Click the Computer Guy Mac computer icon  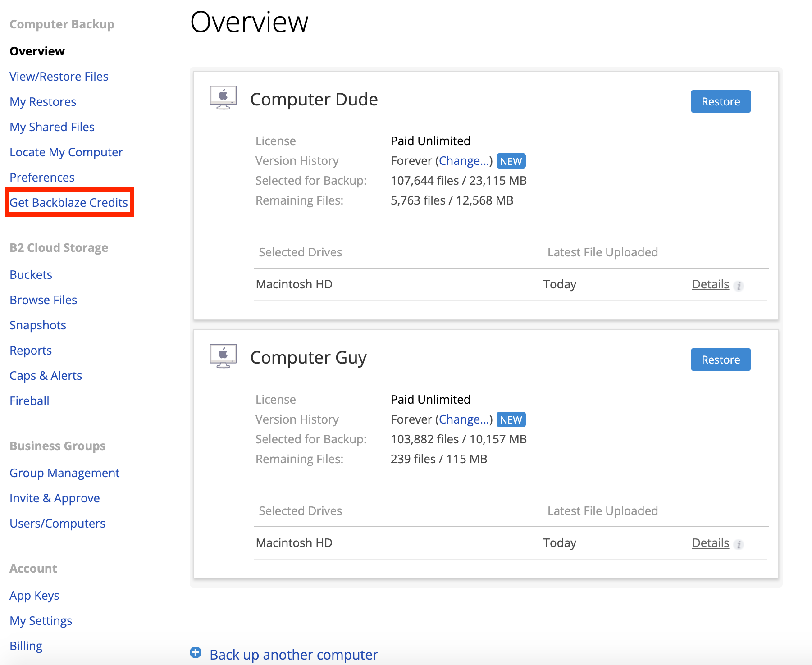coord(223,356)
